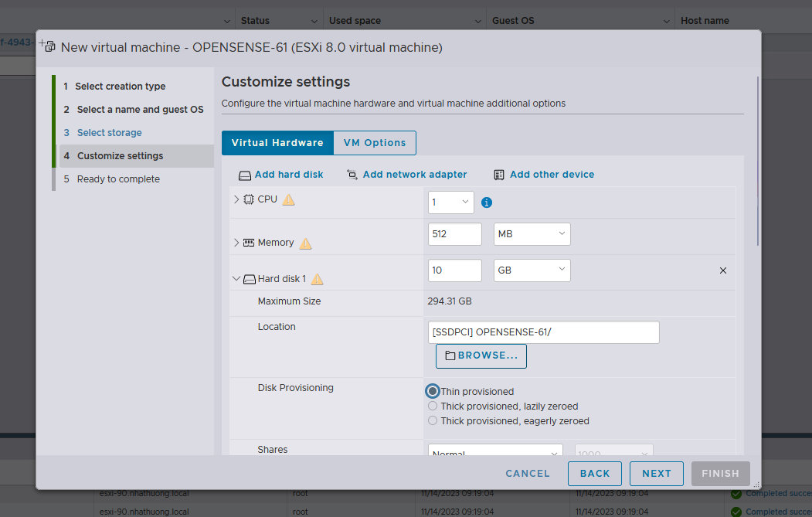Go to Select storage step

[109, 133]
